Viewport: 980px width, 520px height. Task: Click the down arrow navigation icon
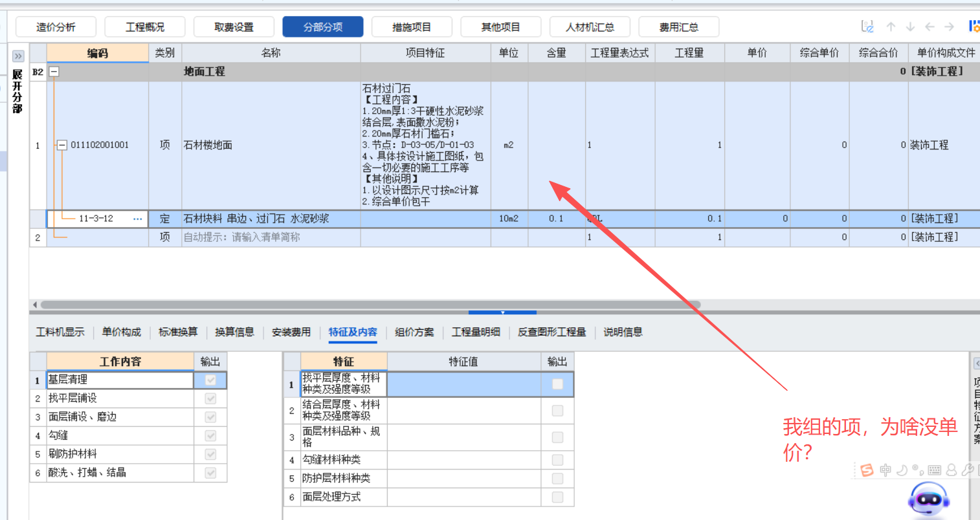coord(910,27)
